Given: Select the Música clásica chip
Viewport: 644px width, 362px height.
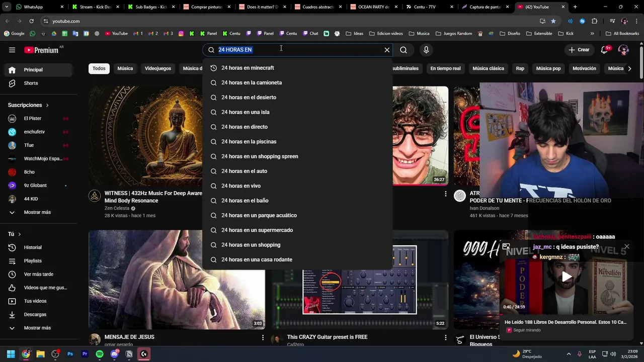Looking at the screenshot, I should [x=488, y=68].
